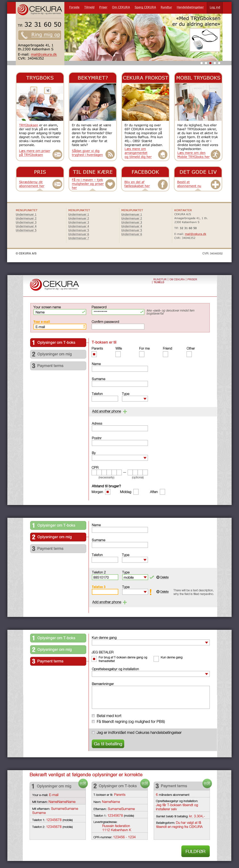Select the third (red) carousel dot

tap(210, 63)
